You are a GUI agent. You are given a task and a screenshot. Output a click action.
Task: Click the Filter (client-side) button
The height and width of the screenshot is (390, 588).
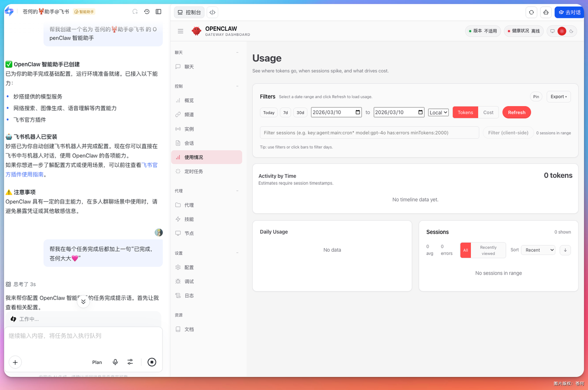pyautogui.click(x=508, y=133)
